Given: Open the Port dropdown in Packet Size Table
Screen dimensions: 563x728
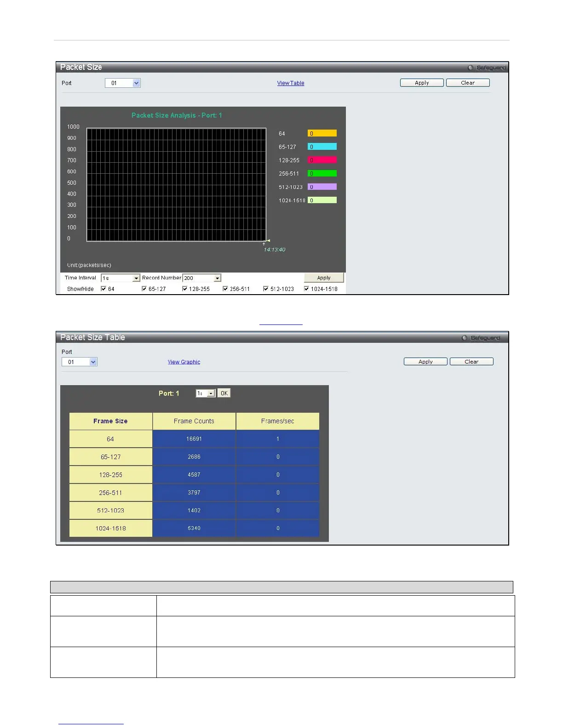Looking at the screenshot, I should click(80, 362).
